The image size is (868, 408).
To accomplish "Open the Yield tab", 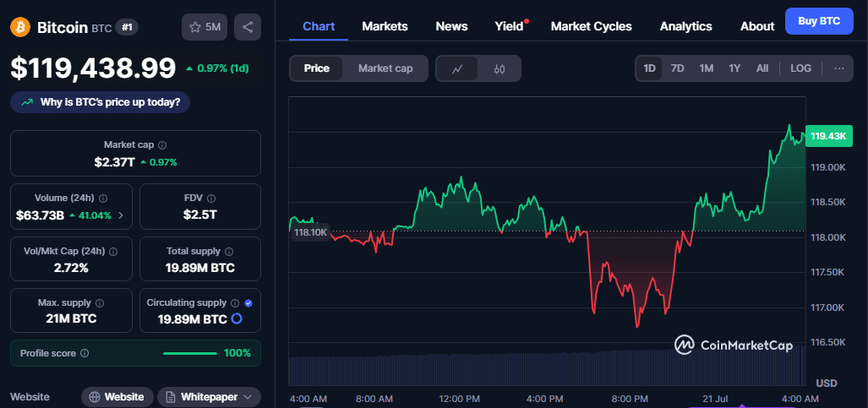I will click(510, 26).
